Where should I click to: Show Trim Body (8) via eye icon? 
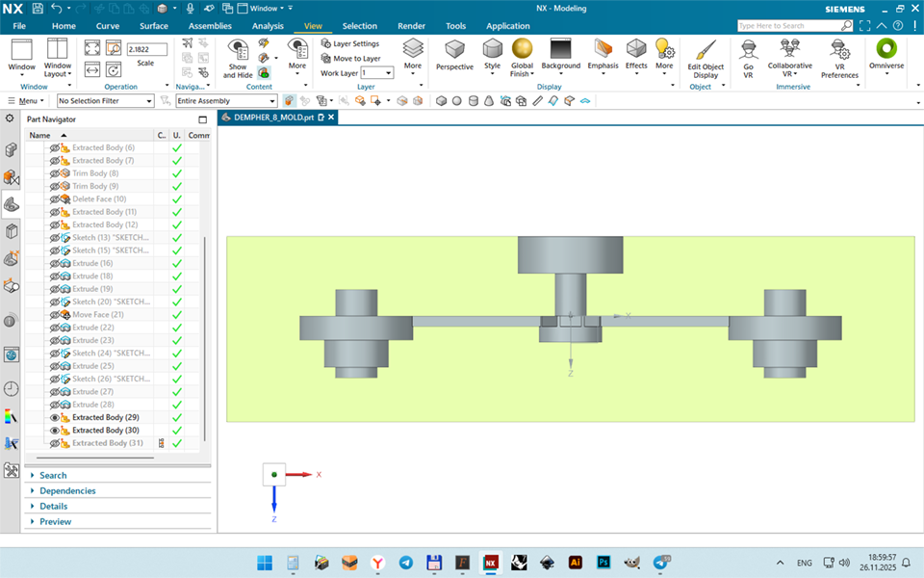(55, 173)
